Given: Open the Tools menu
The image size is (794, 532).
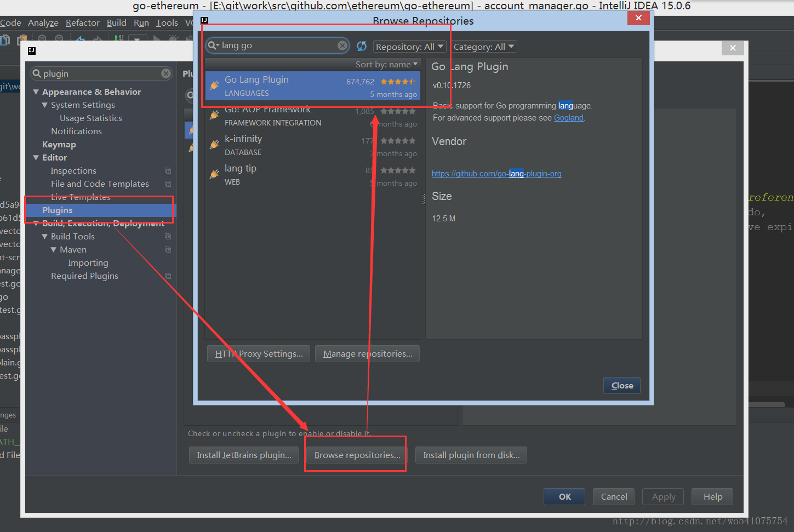Looking at the screenshot, I should 167,23.
